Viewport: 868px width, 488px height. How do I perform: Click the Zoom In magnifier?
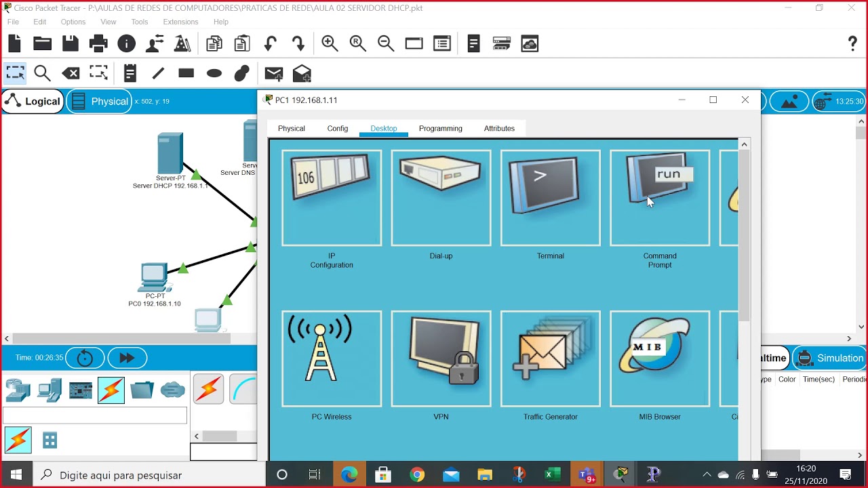pos(330,44)
